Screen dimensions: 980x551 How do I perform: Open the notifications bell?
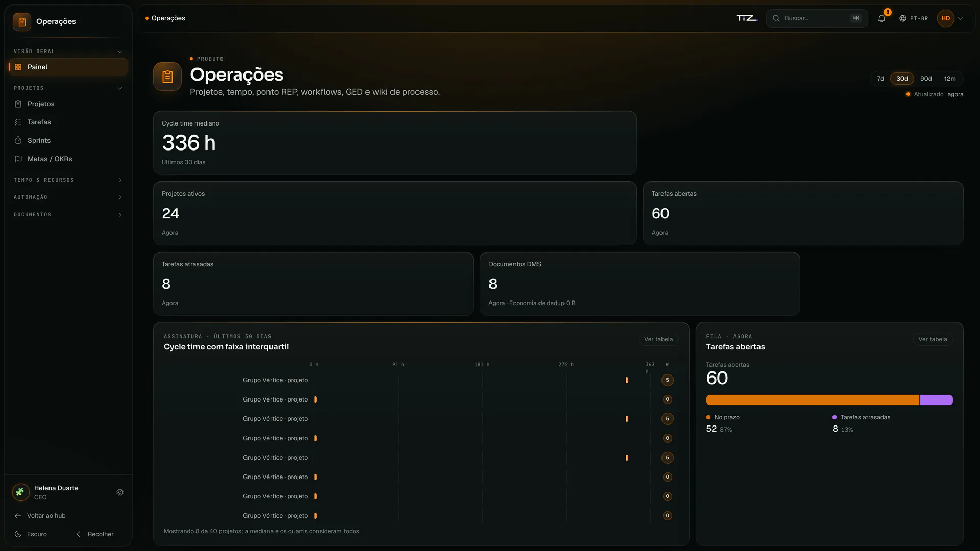(881, 18)
